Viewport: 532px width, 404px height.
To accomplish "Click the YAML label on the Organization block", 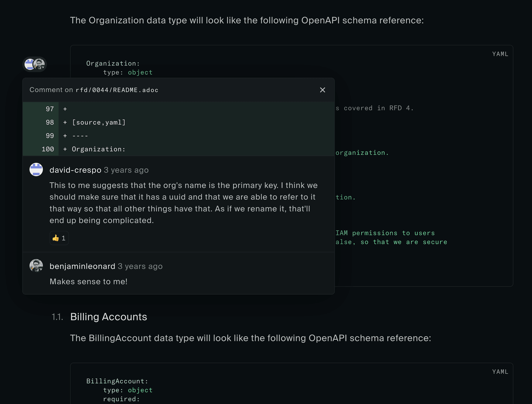I will [500, 54].
